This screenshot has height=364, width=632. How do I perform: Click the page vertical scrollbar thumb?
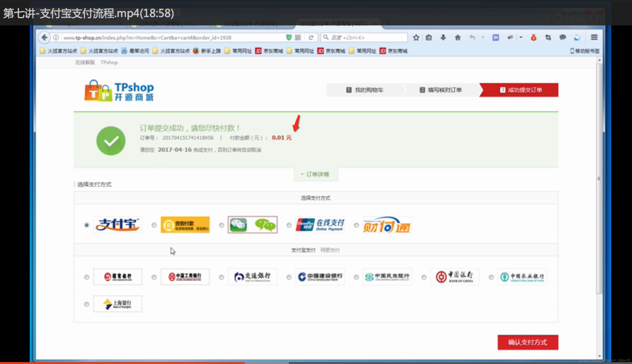[x=599, y=179]
